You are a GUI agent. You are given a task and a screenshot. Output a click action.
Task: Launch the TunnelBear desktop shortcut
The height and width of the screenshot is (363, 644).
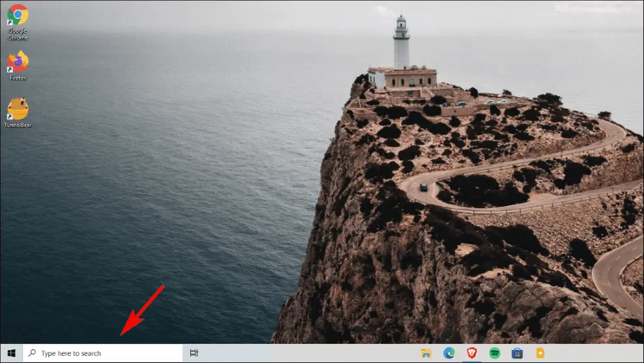coord(18,113)
